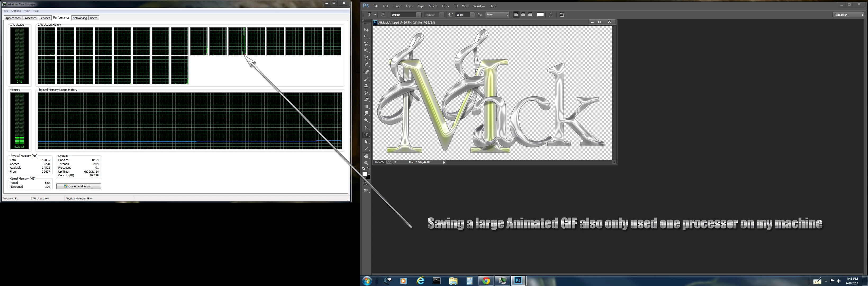
Task: Choose the Eraser tool
Action: (366, 100)
